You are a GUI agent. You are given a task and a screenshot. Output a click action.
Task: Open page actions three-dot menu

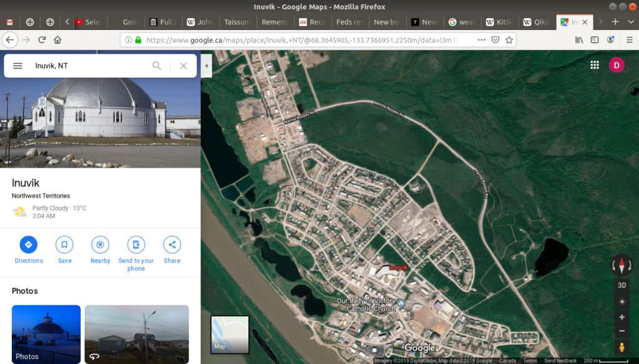(x=481, y=40)
